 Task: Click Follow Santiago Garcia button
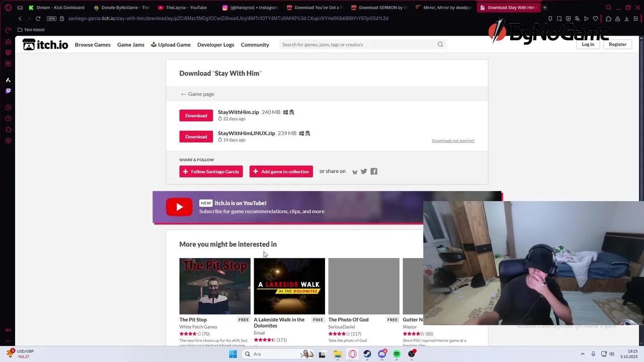[x=211, y=171]
